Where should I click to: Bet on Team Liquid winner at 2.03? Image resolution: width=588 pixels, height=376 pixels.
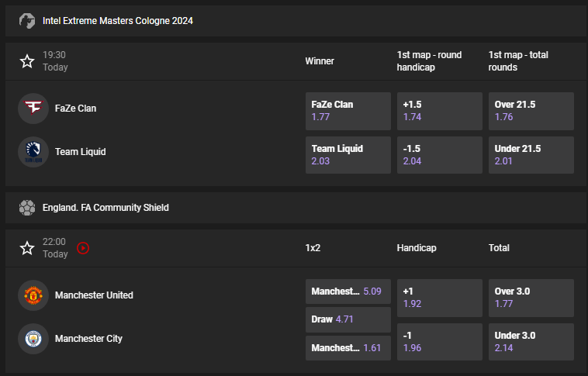(x=348, y=154)
